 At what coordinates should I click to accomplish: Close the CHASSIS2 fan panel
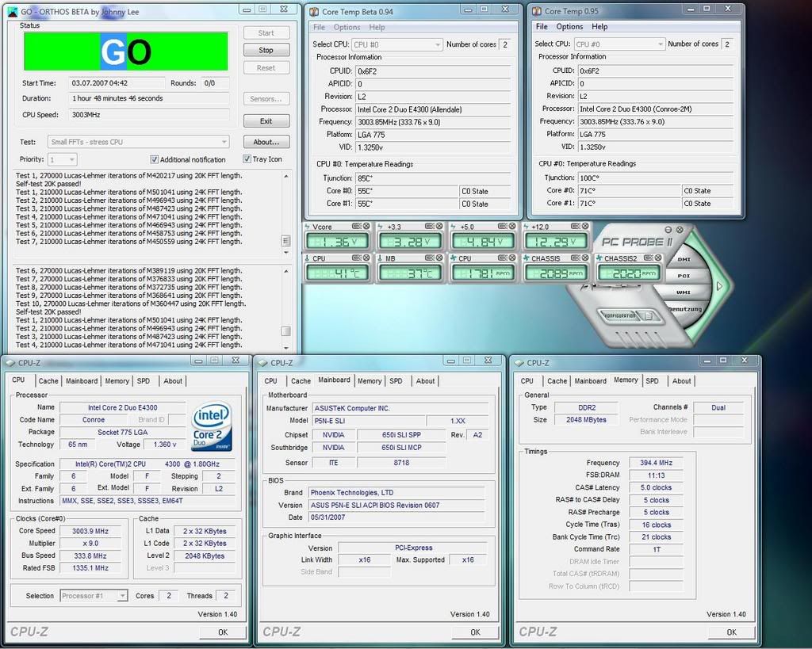click(x=658, y=258)
